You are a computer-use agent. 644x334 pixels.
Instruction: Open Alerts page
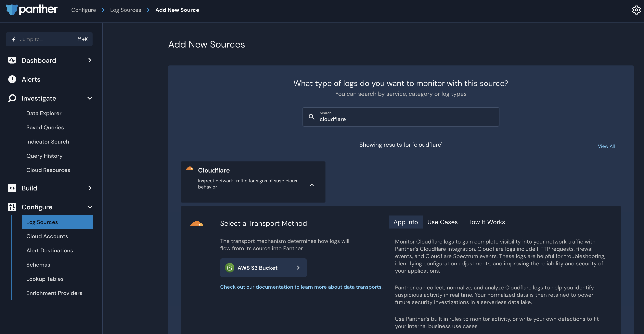(x=31, y=79)
